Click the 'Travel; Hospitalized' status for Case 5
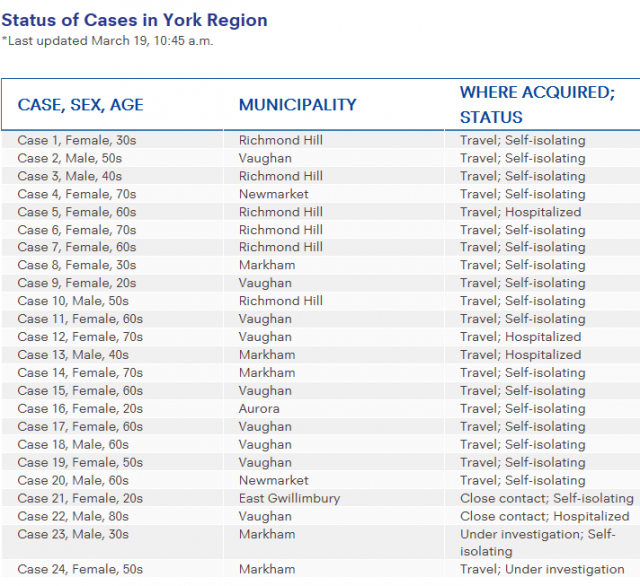Viewport: 640px width, 586px height. [520, 212]
